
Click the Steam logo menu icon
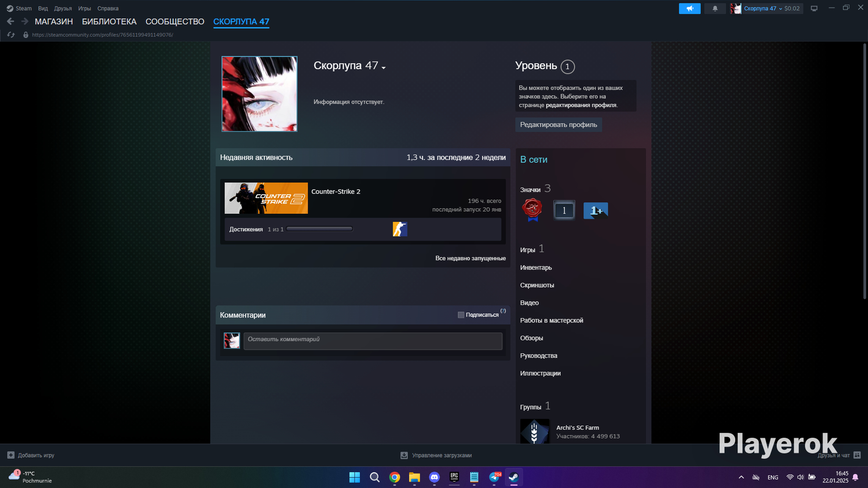10,8
